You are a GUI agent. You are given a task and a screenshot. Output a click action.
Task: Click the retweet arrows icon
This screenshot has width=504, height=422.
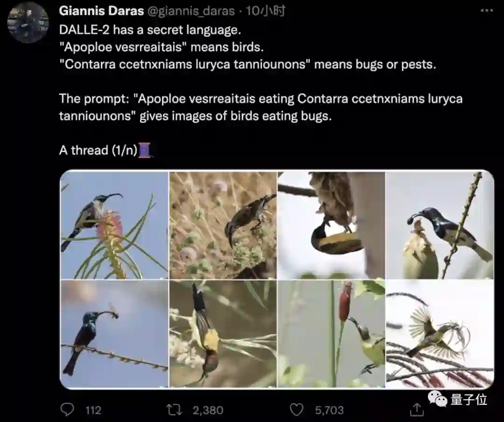[x=174, y=410]
